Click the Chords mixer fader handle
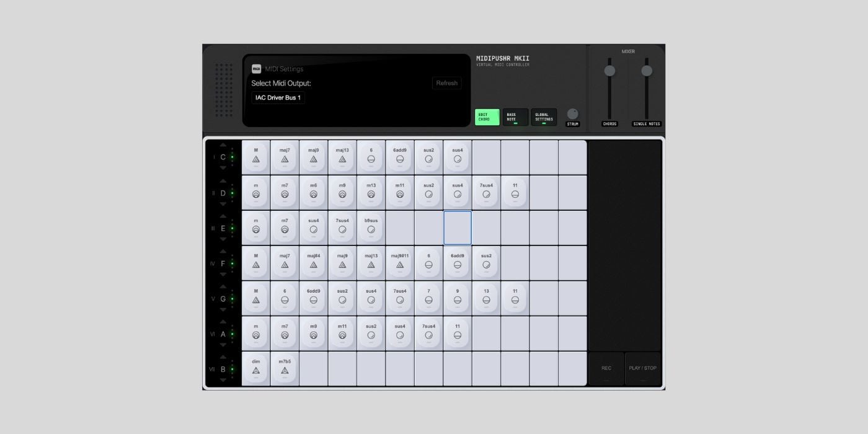Image resolution: width=868 pixels, height=434 pixels. coord(609,71)
